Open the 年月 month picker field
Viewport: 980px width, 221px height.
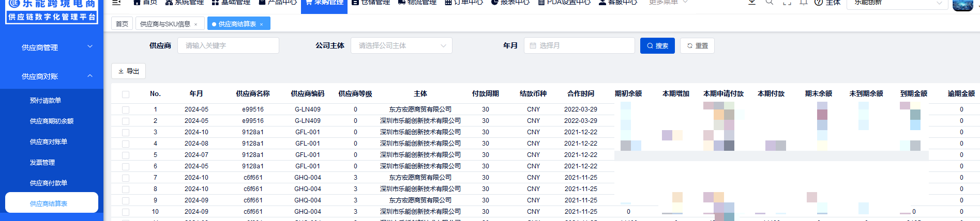[579, 45]
